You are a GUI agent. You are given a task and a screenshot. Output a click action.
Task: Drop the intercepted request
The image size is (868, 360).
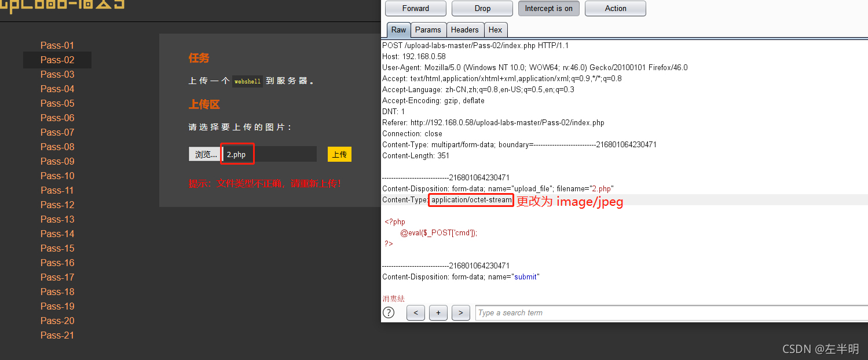pos(482,9)
